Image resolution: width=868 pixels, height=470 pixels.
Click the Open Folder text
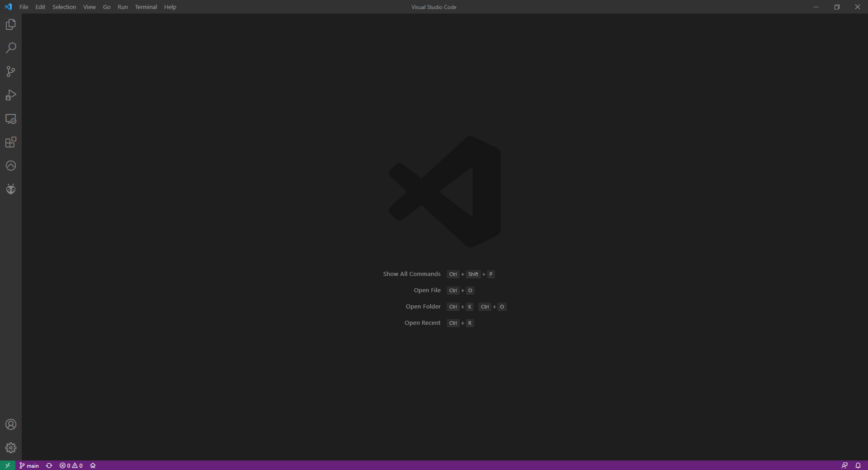(423, 307)
